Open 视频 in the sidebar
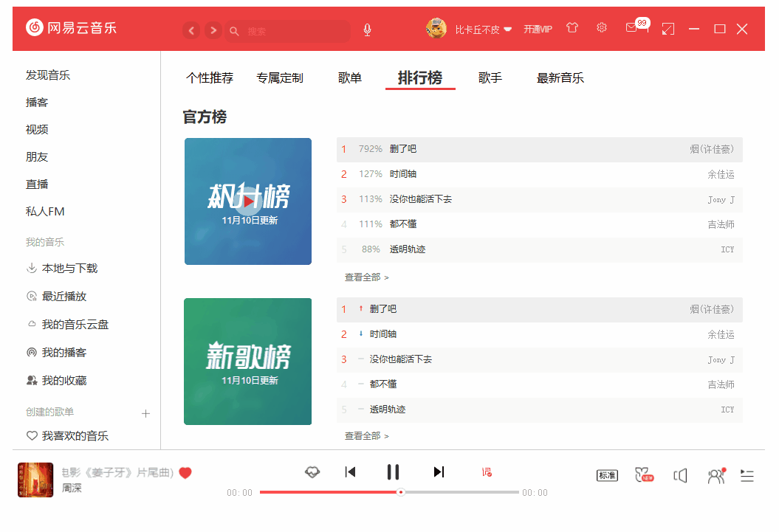The image size is (779, 532). click(x=37, y=130)
